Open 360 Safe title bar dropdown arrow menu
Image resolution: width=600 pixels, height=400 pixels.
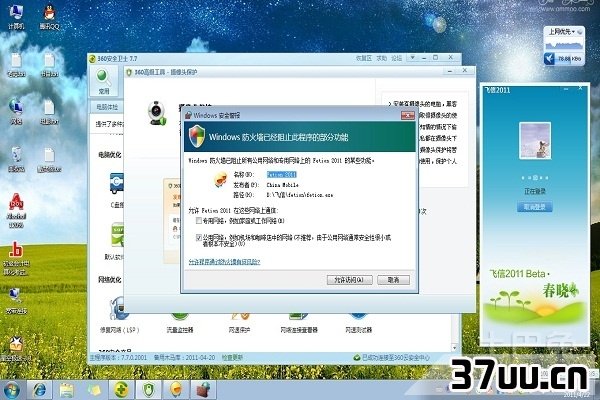412,58
